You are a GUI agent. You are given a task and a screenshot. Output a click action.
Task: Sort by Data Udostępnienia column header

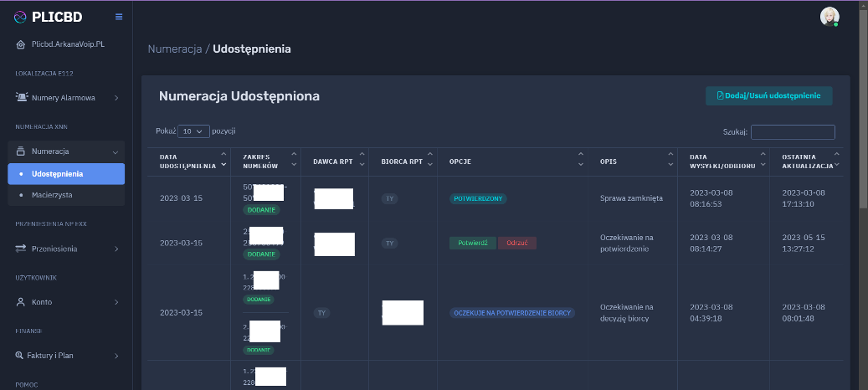182,162
